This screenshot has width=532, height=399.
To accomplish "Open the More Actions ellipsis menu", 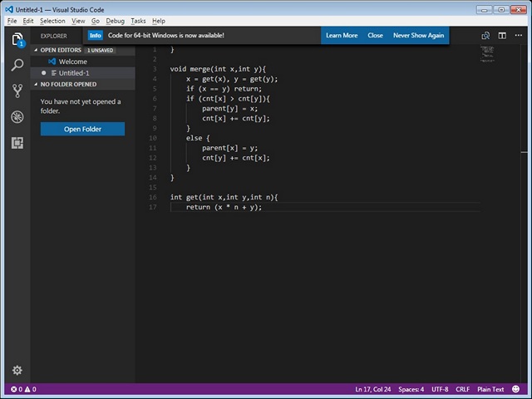I will point(519,35).
